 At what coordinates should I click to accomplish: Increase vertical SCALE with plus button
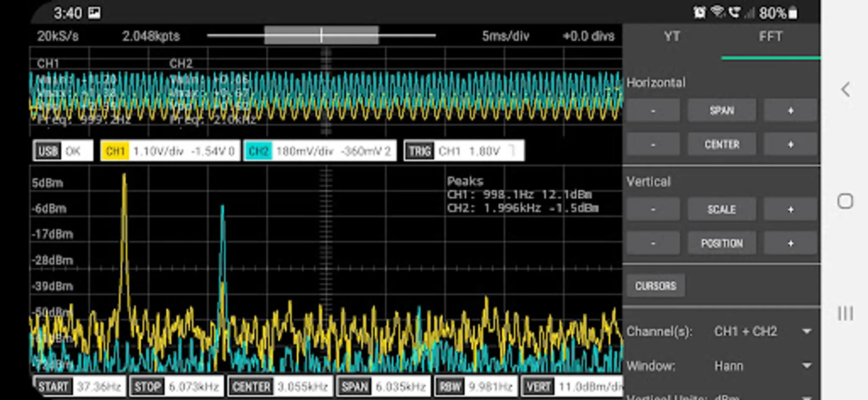(x=790, y=209)
